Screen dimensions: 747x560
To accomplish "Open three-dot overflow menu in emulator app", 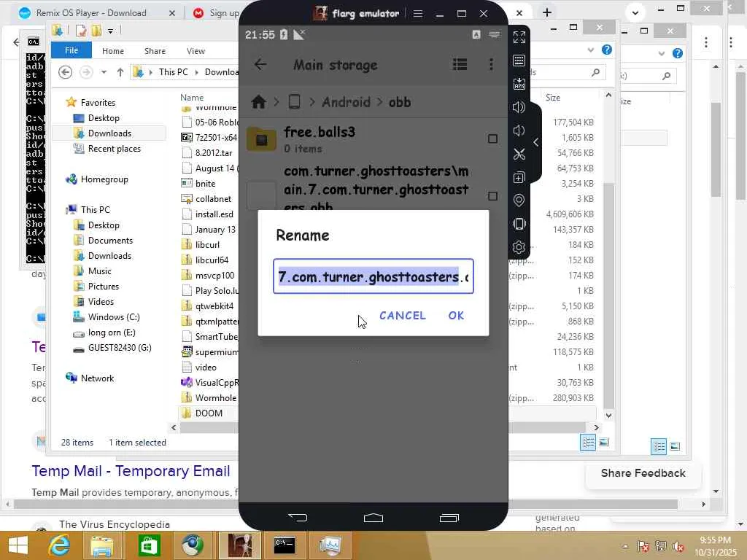I will tap(491, 64).
